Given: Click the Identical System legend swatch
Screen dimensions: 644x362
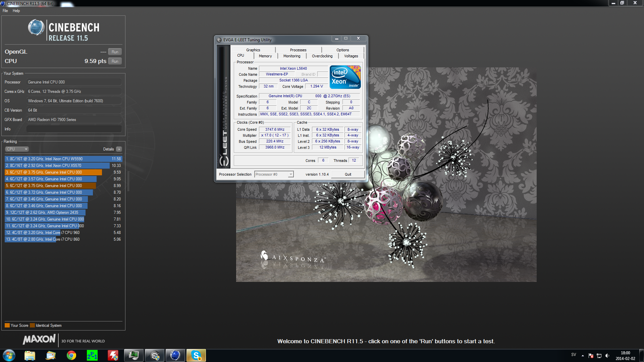Looking at the screenshot, I should coord(32,325).
